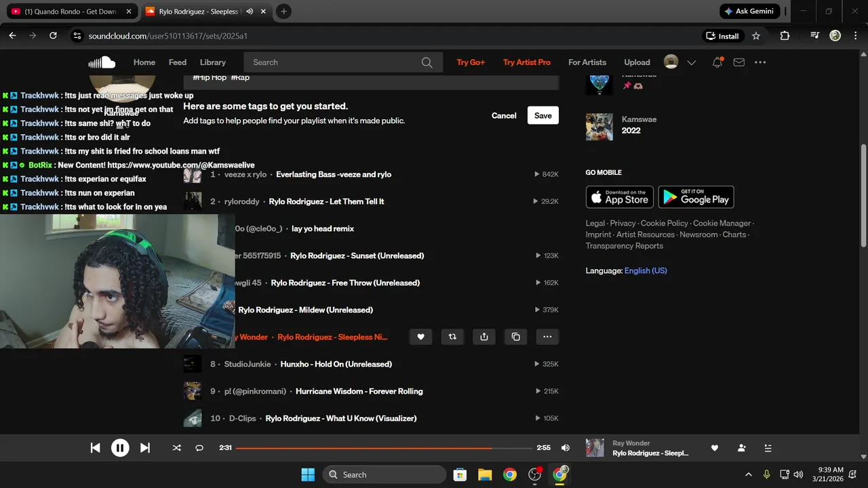Screen dimensions: 868x488
Task: Click Try Artist Pro link
Action: 527,62
